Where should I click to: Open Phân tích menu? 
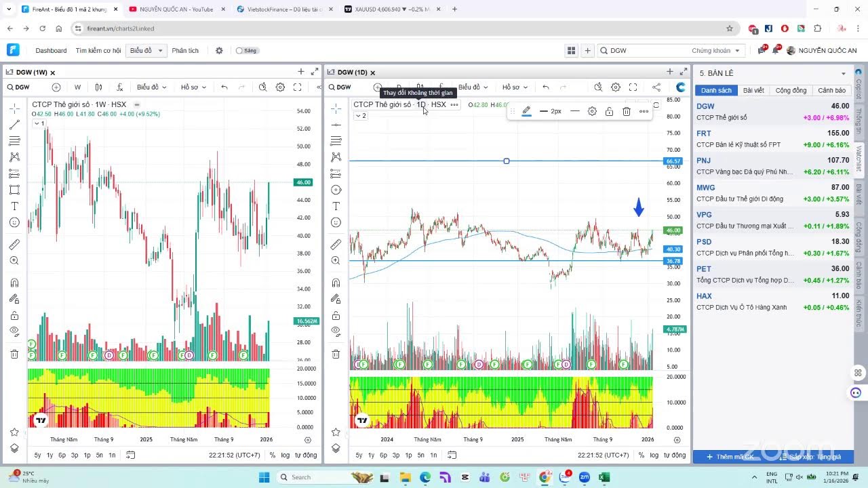pyautogui.click(x=185, y=51)
